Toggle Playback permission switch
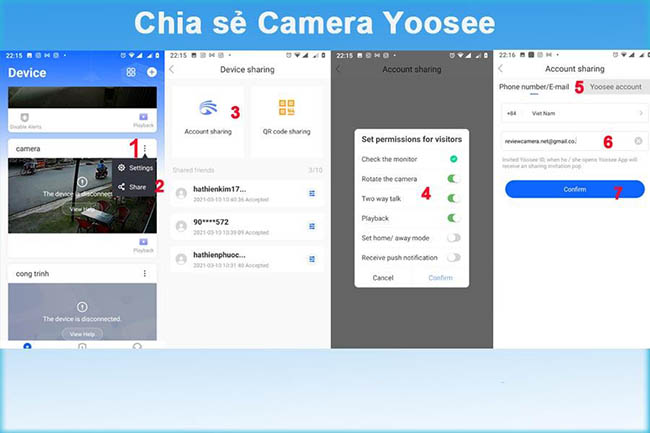This screenshot has width=650, height=433. [x=454, y=218]
